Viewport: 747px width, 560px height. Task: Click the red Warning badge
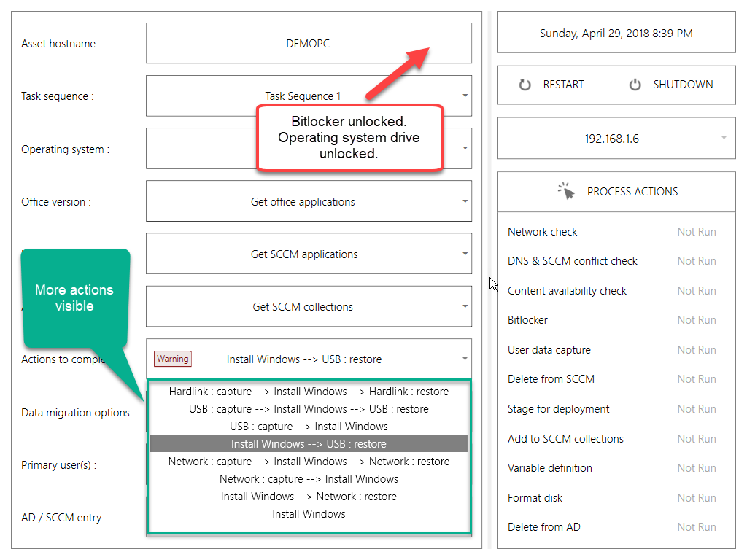coord(173,359)
